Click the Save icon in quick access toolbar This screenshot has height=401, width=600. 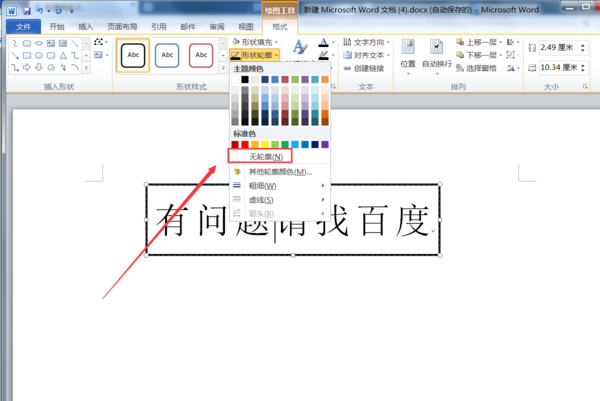26,11
